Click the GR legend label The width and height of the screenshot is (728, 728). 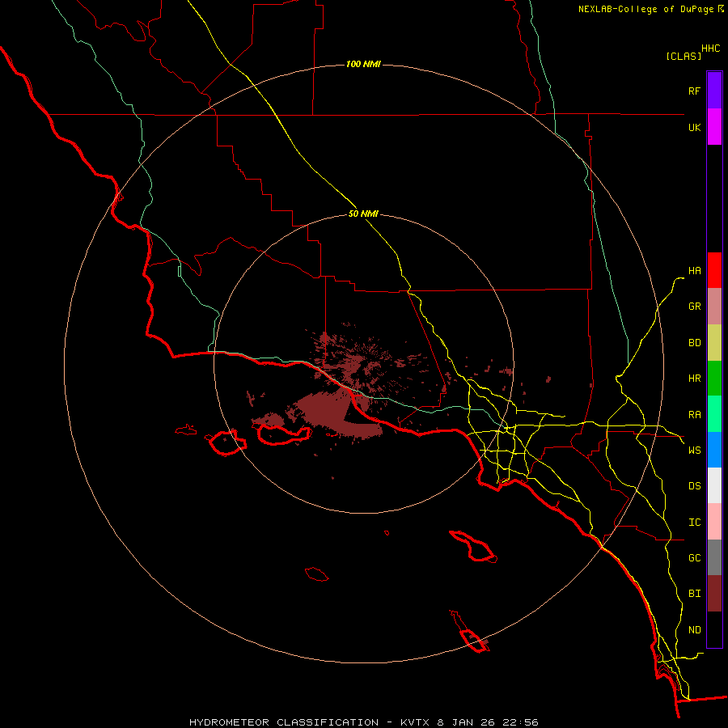tap(695, 307)
